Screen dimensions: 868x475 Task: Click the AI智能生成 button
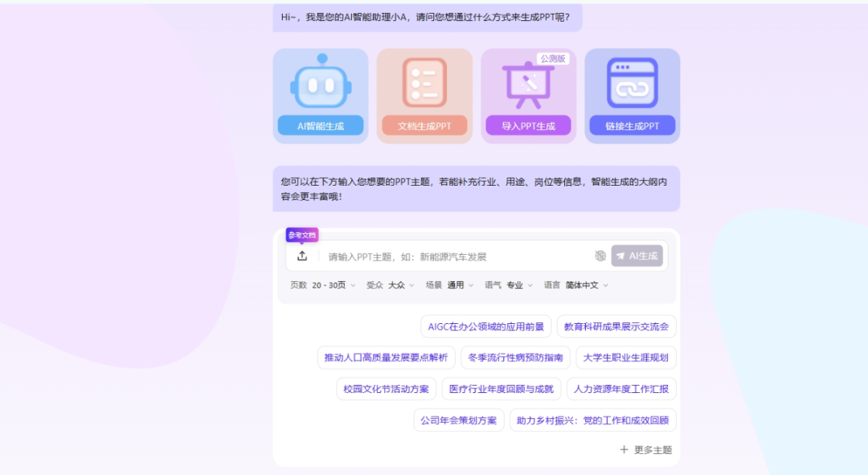[321, 125]
